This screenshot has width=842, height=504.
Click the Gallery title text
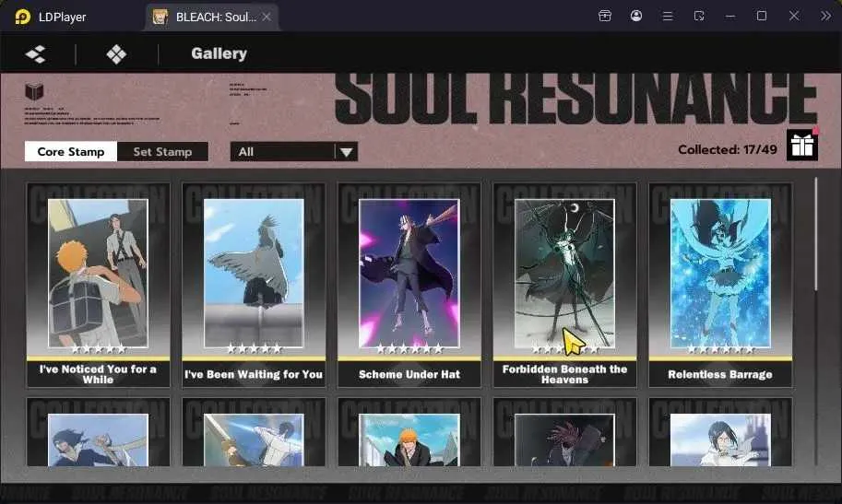[x=219, y=53]
